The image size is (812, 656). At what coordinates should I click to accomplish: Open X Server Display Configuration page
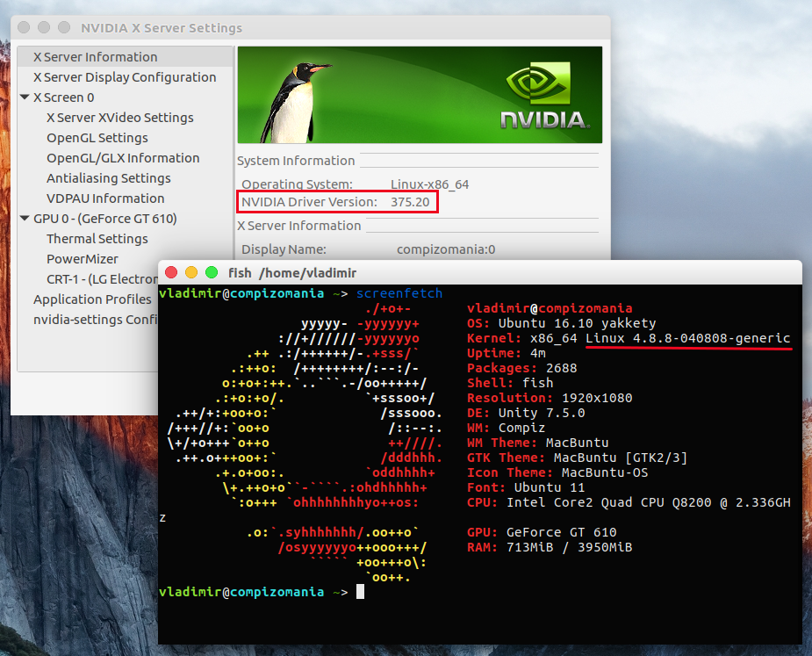(126, 77)
